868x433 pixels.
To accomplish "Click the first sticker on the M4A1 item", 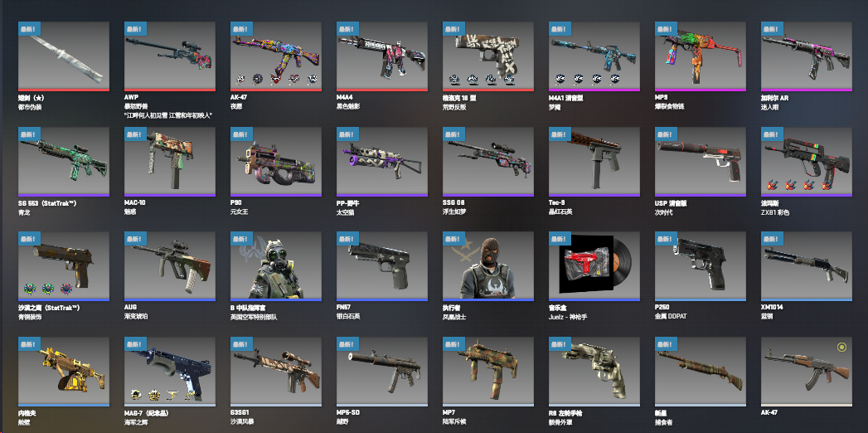I will click(560, 79).
